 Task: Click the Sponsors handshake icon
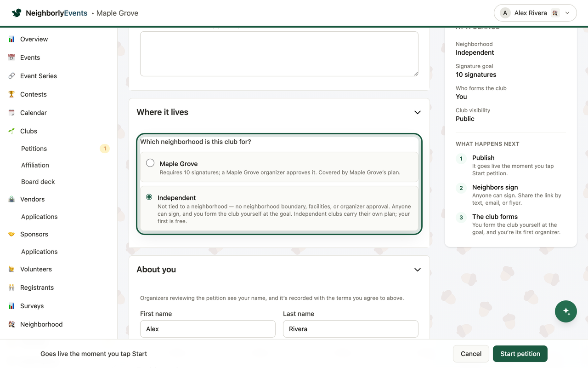coord(11,234)
